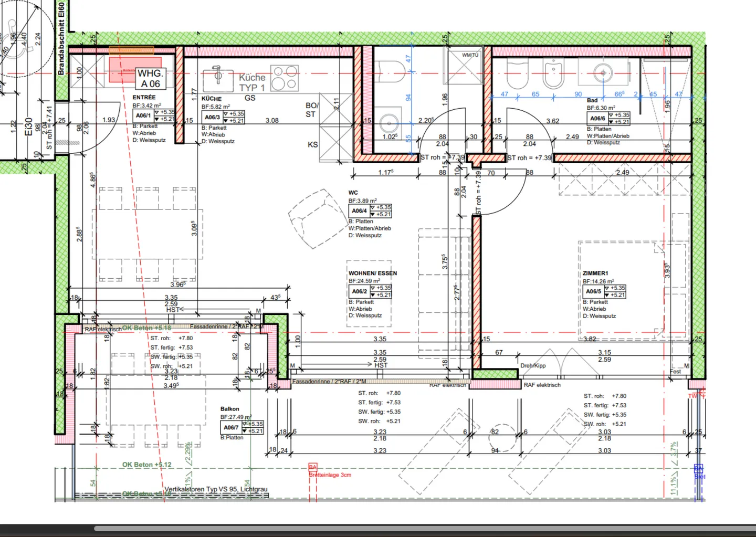The width and height of the screenshot is (756, 537).
Task: Click the A06/5 tag for Zimmer1
Action: (x=593, y=291)
